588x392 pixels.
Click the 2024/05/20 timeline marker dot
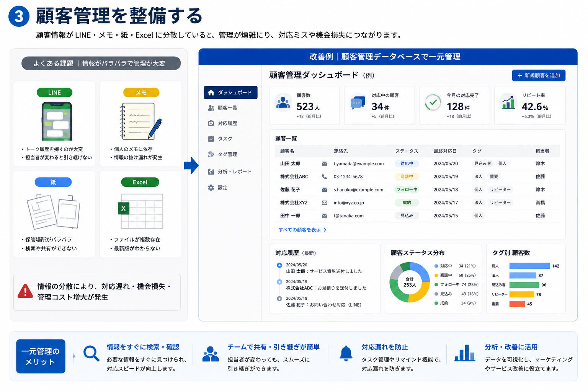[x=279, y=265]
